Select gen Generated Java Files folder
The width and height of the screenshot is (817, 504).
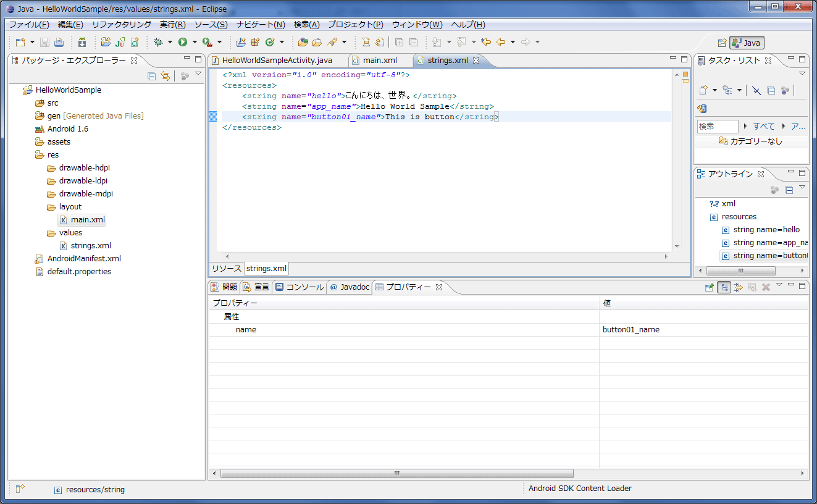tap(95, 116)
